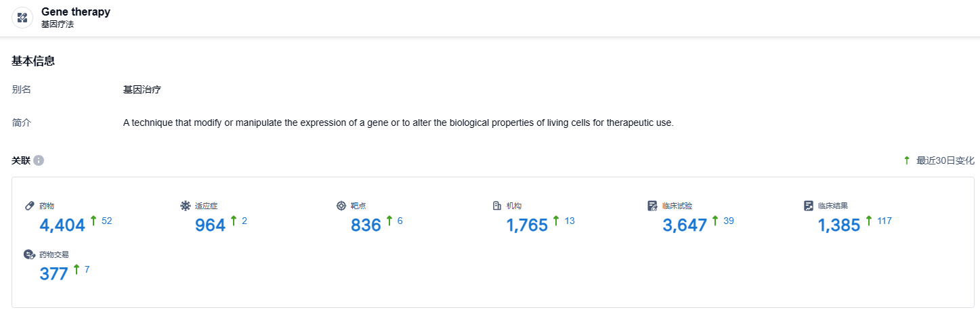The height and width of the screenshot is (312, 980).
Task: Open the 377 drug deals count
Action: pyautogui.click(x=54, y=274)
